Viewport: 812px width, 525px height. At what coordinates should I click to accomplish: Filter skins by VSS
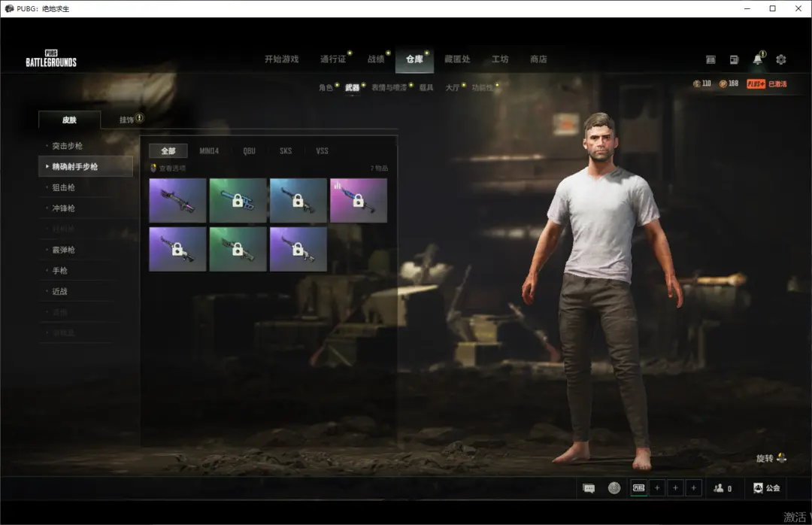click(322, 151)
